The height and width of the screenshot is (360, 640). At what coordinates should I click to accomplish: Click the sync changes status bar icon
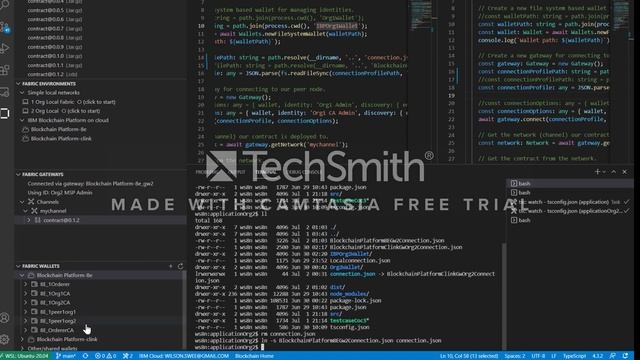[x=85, y=356]
